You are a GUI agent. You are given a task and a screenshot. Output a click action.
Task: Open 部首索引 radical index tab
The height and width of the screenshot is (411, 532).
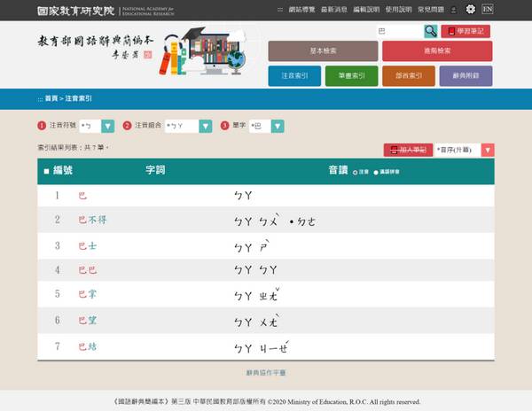[x=409, y=75]
